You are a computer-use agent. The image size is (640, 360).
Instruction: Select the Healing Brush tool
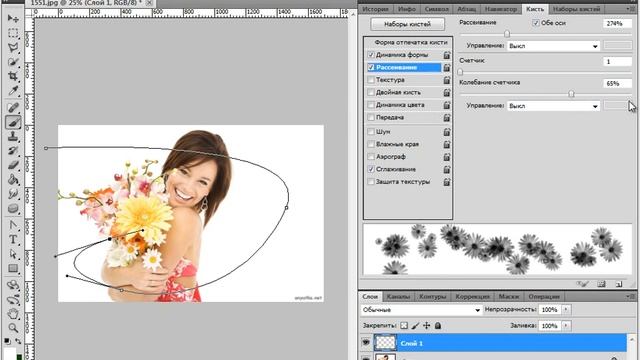(x=13, y=107)
